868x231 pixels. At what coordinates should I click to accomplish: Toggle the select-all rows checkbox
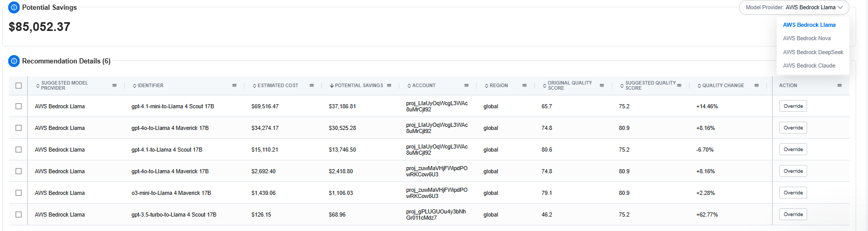[19, 86]
